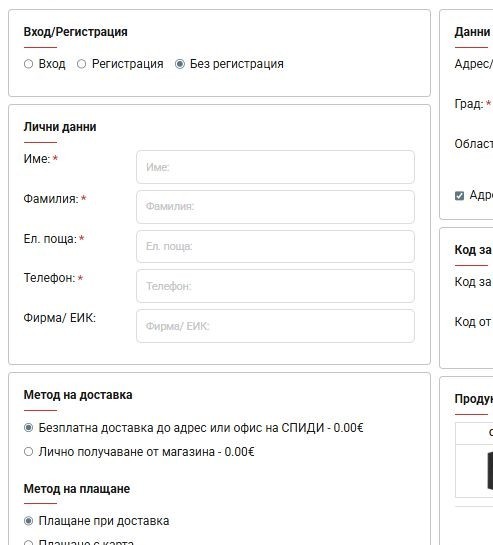Choose Плащане с карта payment option

click(29, 543)
